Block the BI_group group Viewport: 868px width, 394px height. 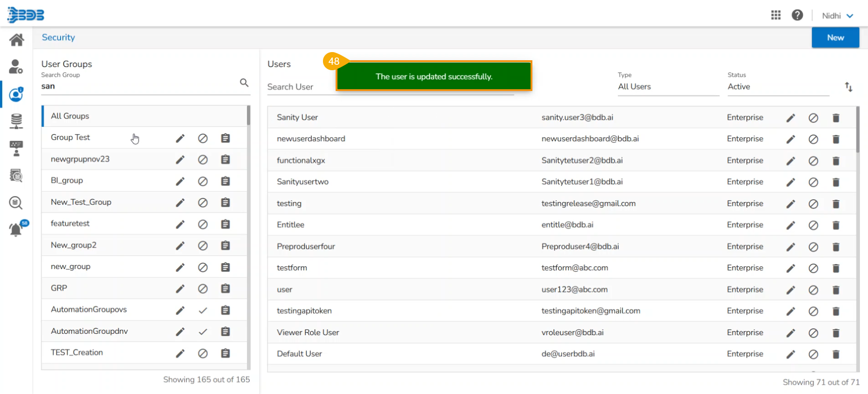pyautogui.click(x=203, y=181)
